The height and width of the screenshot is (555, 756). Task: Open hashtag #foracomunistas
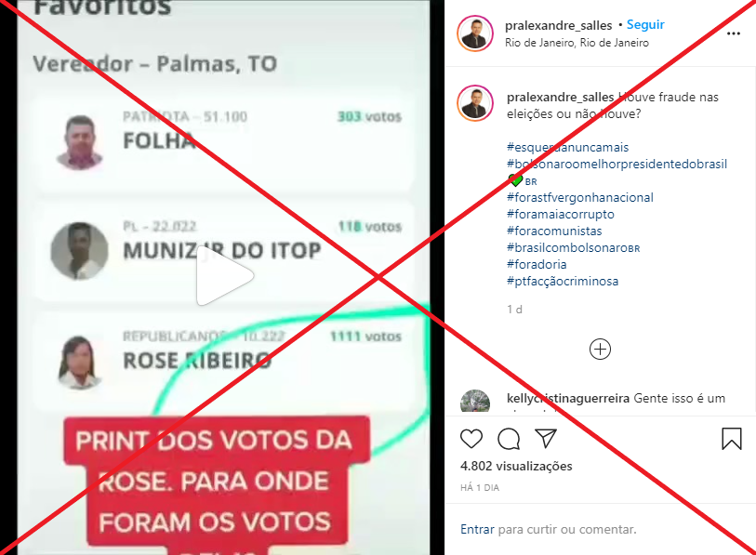click(554, 231)
